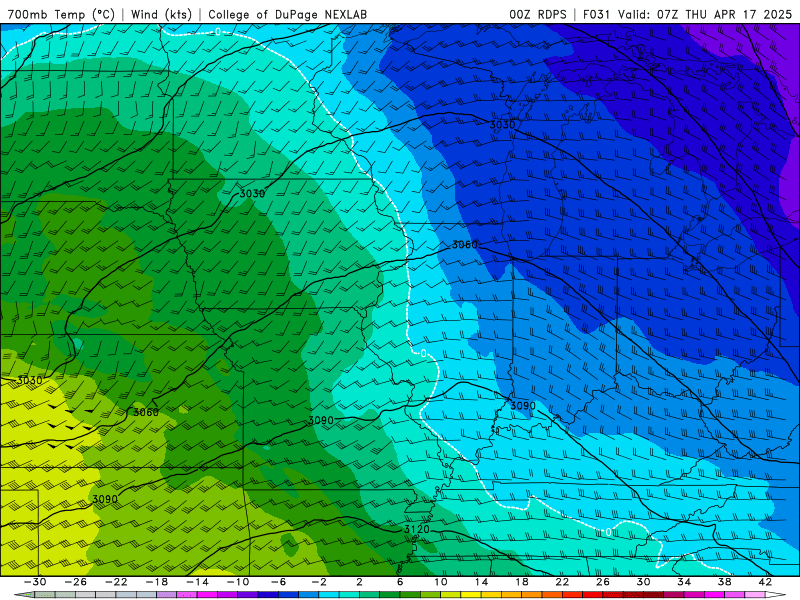Select the "−2" colorbar scale label
This screenshot has width=800, height=600.
[x=319, y=582]
